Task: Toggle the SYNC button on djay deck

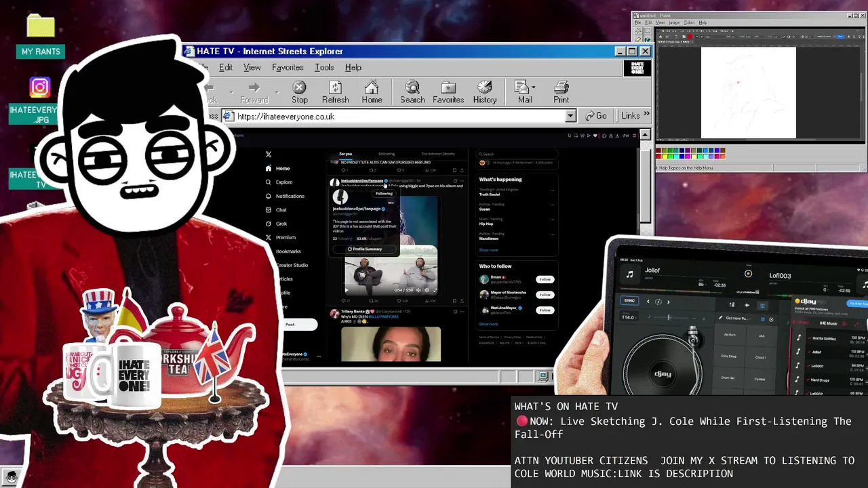Action: coord(629,301)
